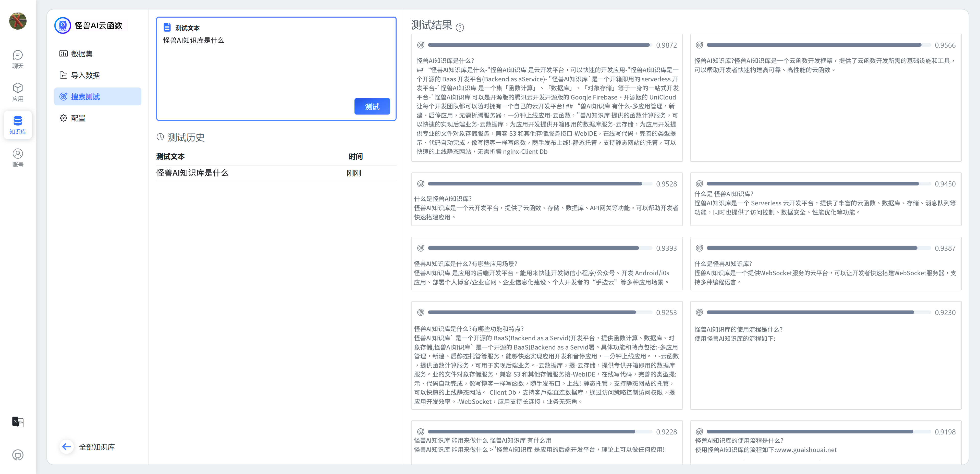
Task: Click the 怪兽AI云函数 logo icon
Action: pos(62,26)
